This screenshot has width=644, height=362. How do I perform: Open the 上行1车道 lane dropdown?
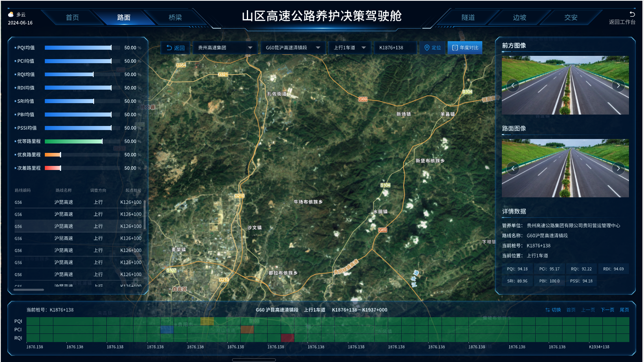[350, 48]
